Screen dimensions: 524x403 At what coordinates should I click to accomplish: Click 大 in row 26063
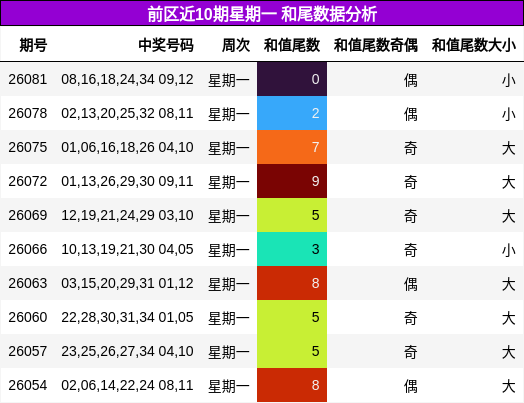pyautogui.click(x=509, y=284)
